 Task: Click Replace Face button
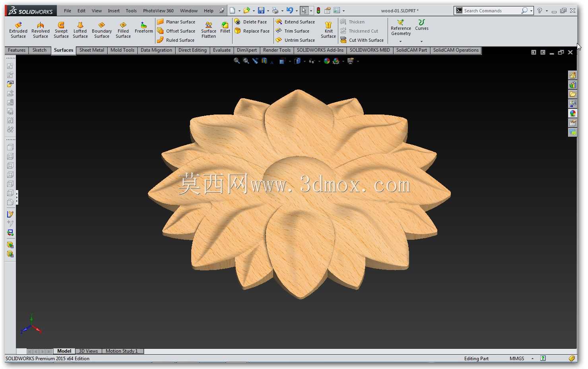(x=252, y=31)
